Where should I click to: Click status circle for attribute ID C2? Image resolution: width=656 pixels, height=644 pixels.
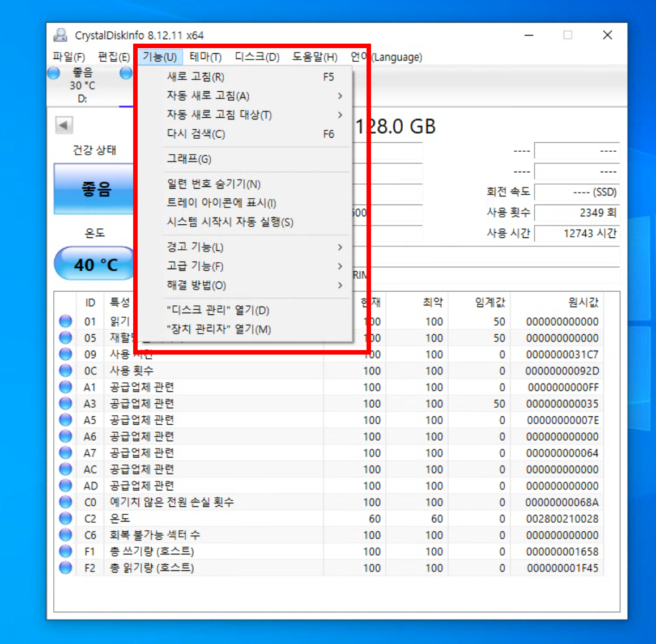tap(66, 519)
